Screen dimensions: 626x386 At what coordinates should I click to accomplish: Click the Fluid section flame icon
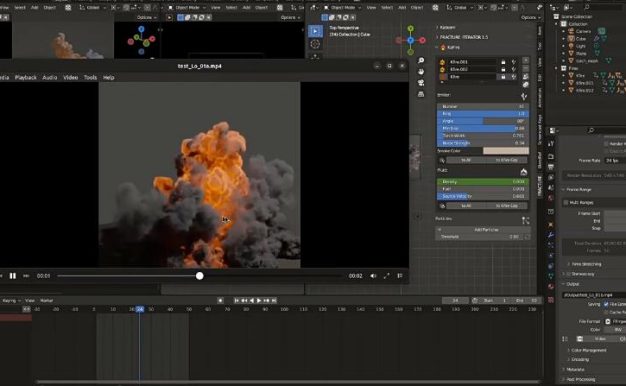(x=524, y=172)
